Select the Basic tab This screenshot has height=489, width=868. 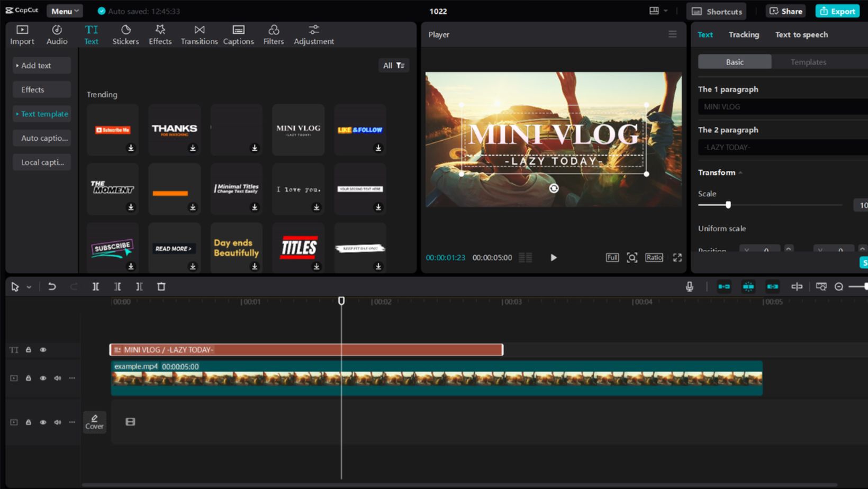coord(735,62)
